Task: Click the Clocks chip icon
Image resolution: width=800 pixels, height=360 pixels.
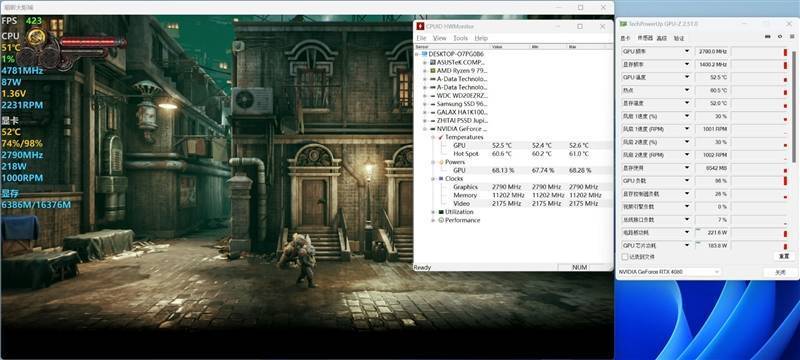Action: (x=441, y=179)
